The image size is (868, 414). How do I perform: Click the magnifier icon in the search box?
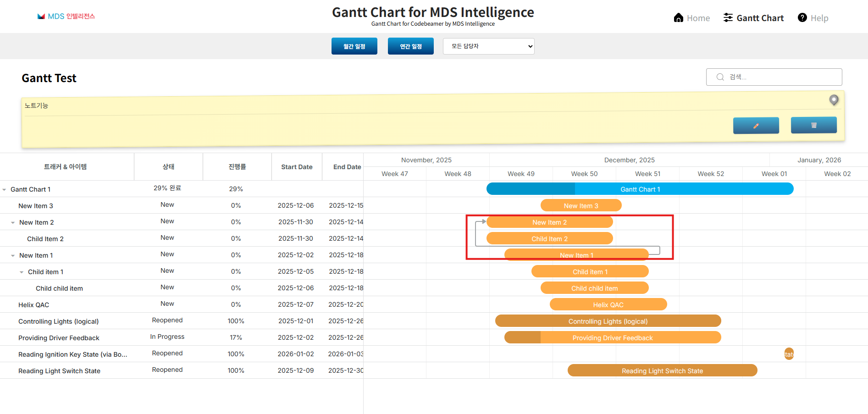pos(720,77)
